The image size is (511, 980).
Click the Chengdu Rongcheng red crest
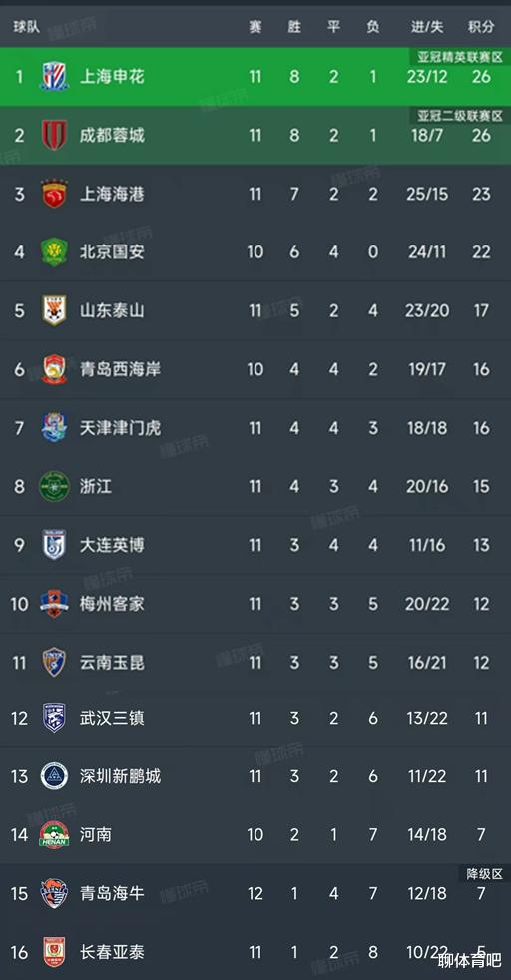click(54, 135)
